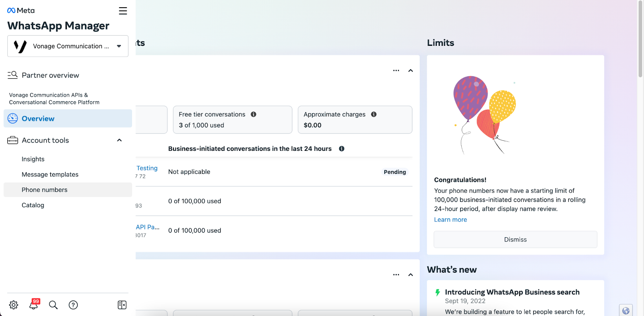Open Phone numbers
The width and height of the screenshot is (644, 316).
click(68, 190)
